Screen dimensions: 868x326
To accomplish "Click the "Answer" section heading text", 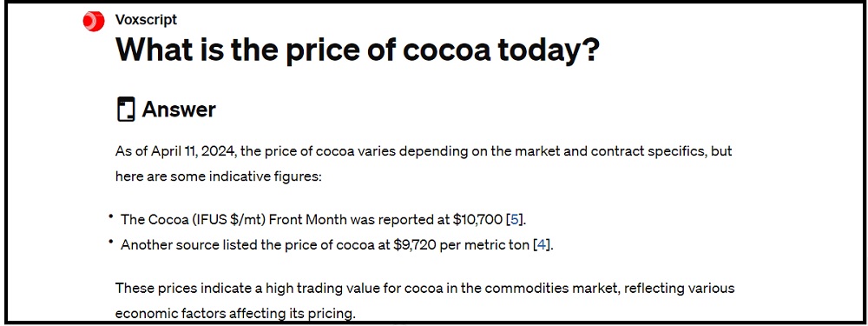I will pyautogui.click(x=179, y=110).
